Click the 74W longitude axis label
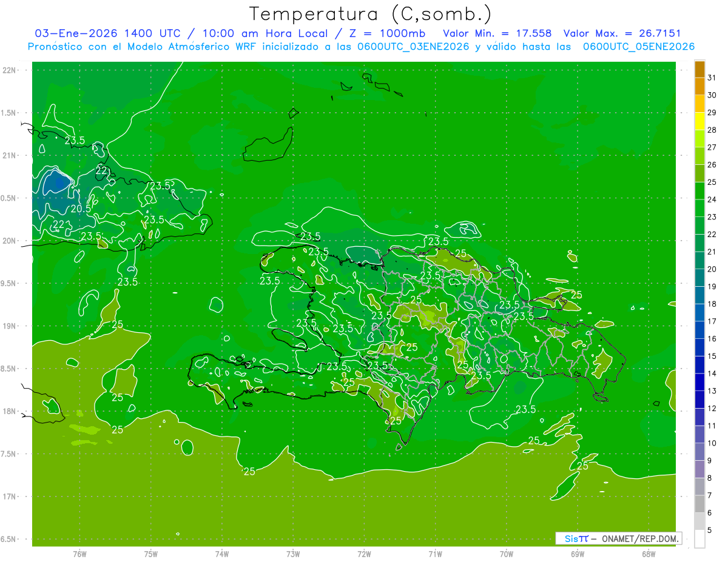 (222, 554)
